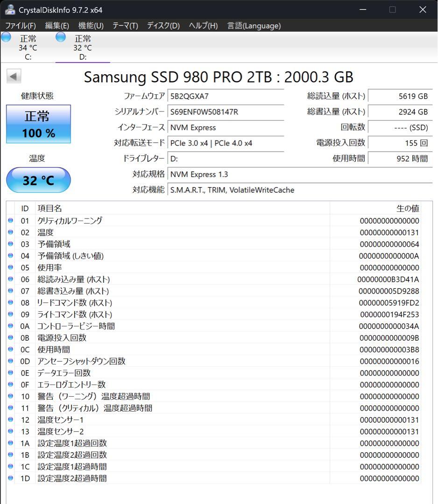Image resolution: width=438 pixels, height=504 pixels.
Task: Click the blue health circle for drive D:
Action: [x=61, y=37]
